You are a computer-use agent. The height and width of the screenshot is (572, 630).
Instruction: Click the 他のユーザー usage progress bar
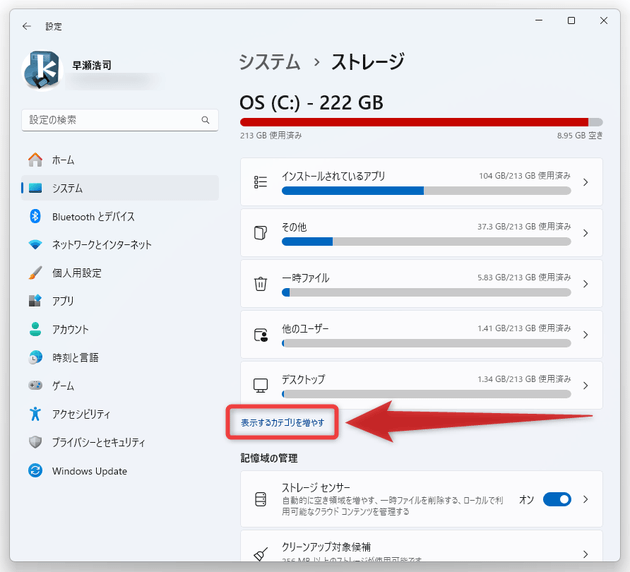tap(426, 343)
